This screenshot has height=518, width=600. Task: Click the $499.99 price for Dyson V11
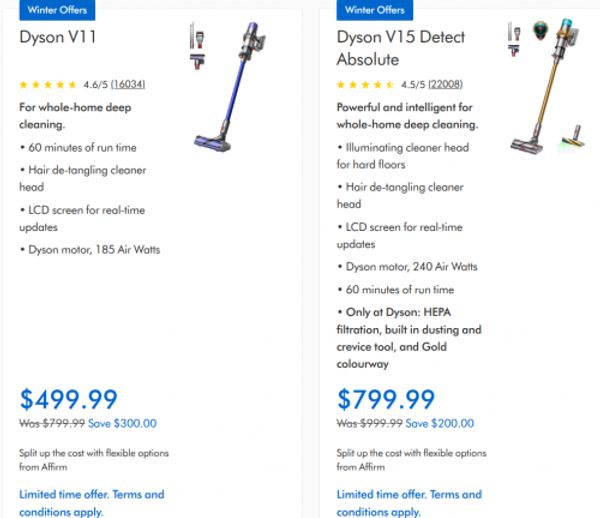tap(69, 399)
